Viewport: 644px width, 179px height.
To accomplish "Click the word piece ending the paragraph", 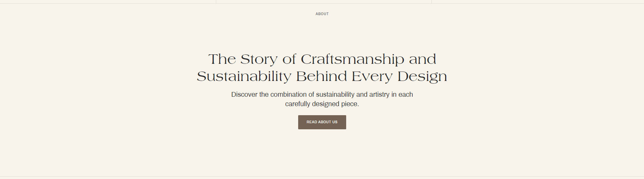I will tap(350, 104).
